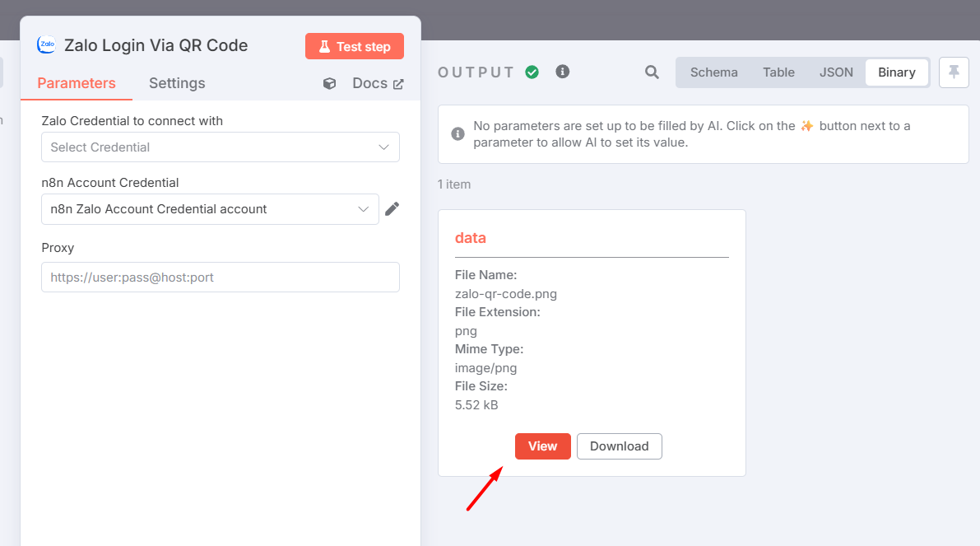Click the File Extension value png
This screenshot has width=980, height=546.
point(466,332)
